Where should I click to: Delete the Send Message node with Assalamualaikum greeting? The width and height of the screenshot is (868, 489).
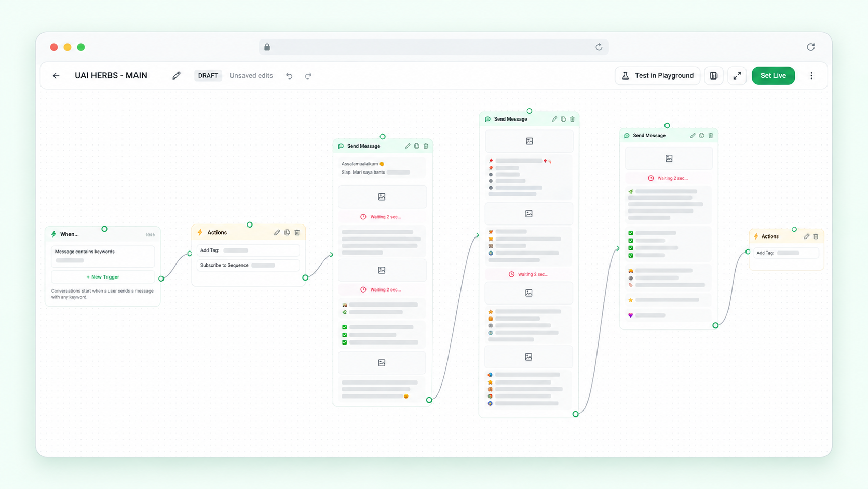pyautogui.click(x=426, y=146)
